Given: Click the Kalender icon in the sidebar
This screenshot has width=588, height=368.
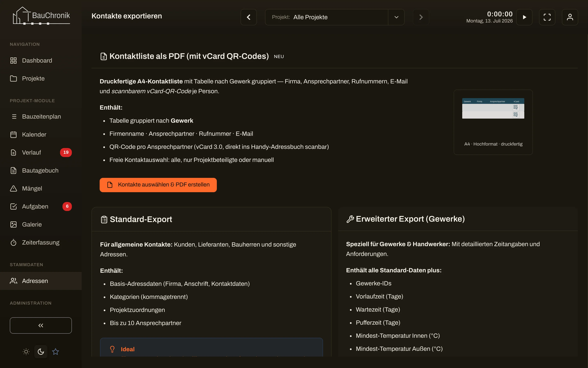Looking at the screenshot, I should click(14, 135).
